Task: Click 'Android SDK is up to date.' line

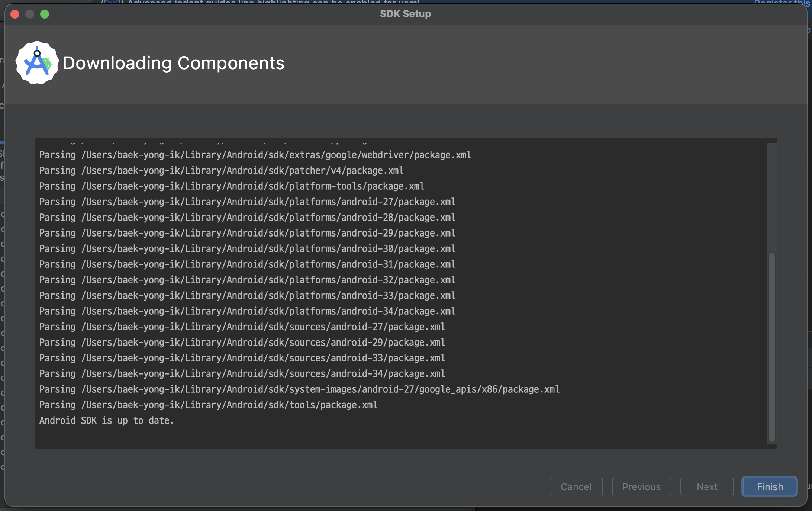Action: [x=107, y=420]
